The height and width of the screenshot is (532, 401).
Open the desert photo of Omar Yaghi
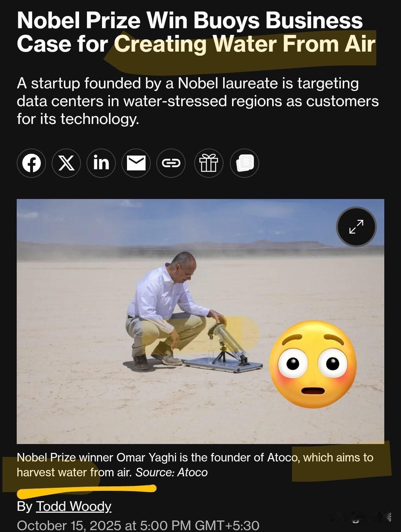(200, 321)
